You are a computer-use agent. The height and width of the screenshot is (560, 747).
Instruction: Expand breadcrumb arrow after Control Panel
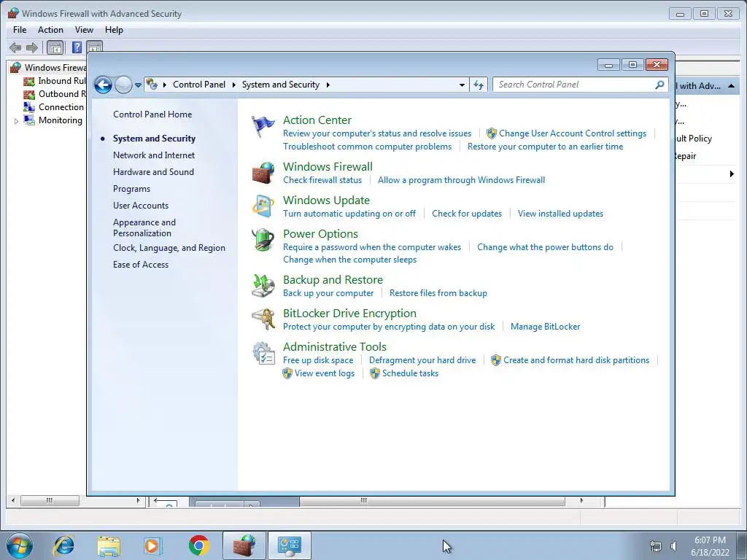coord(234,85)
